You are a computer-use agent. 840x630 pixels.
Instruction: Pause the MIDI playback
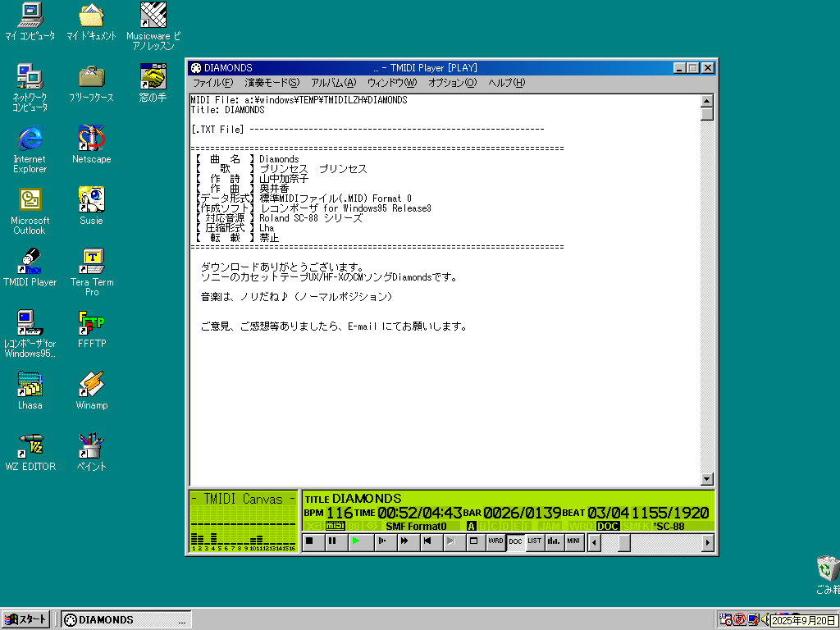(x=335, y=541)
